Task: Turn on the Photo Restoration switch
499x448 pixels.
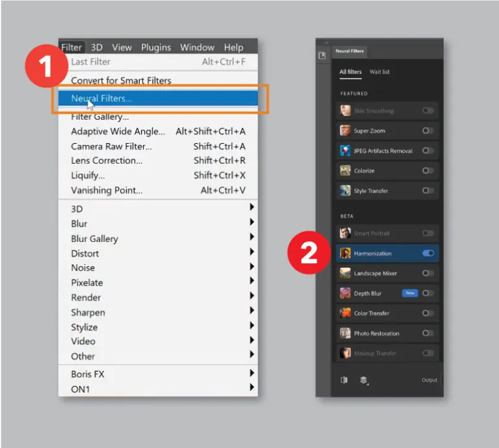Action: click(428, 333)
